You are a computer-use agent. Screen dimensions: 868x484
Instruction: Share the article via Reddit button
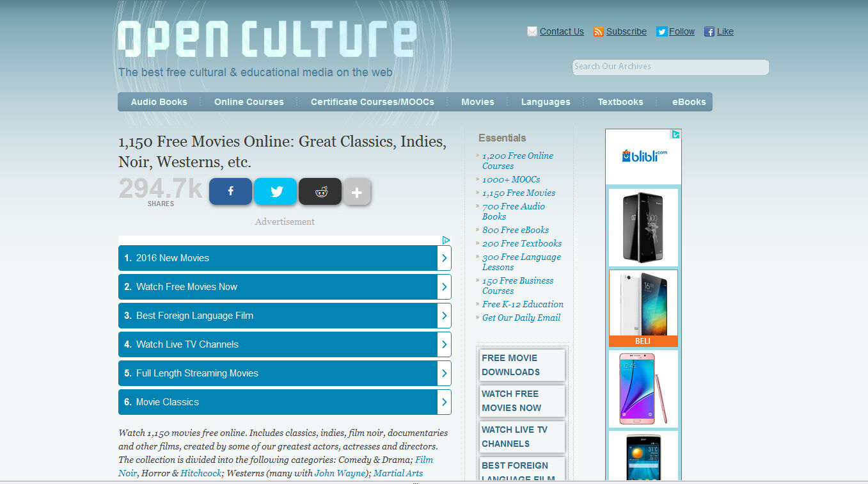[320, 191]
